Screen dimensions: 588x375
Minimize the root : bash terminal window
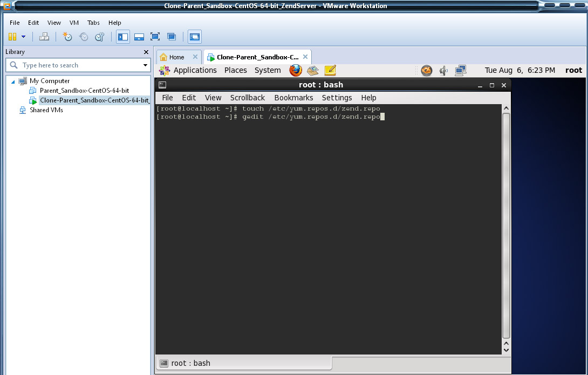click(x=480, y=85)
